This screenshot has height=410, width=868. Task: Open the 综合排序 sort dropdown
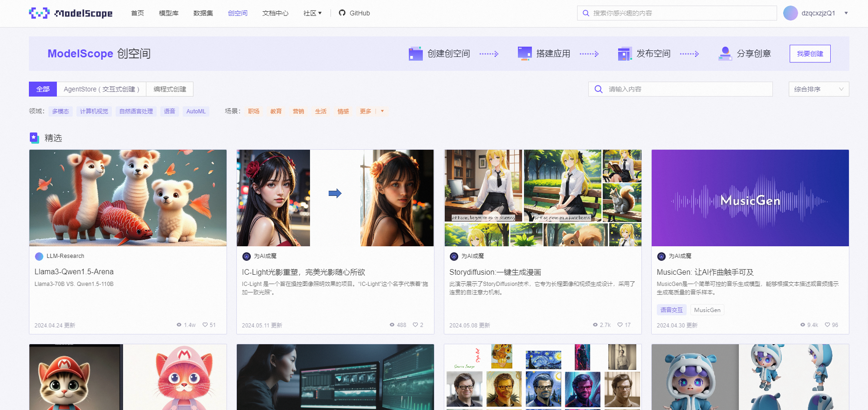(819, 89)
